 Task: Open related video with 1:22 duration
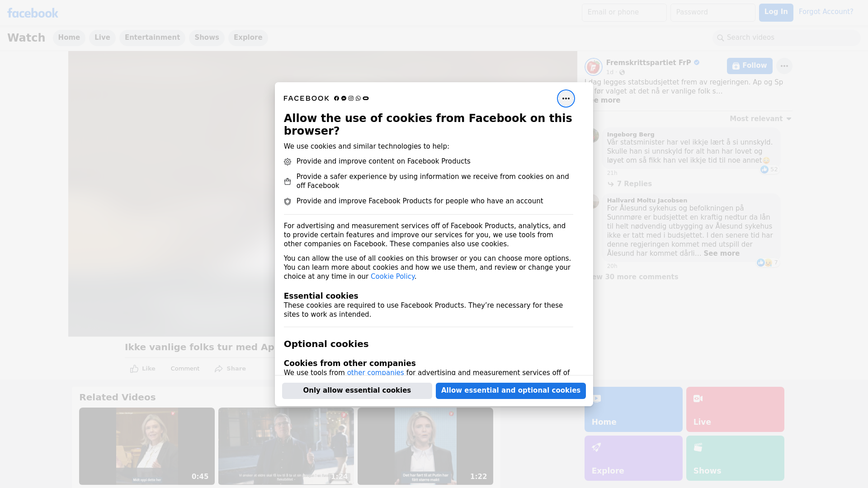pos(425,446)
